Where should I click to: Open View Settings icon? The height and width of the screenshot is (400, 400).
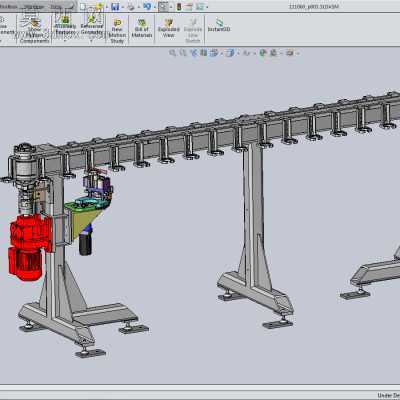click(x=290, y=53)
